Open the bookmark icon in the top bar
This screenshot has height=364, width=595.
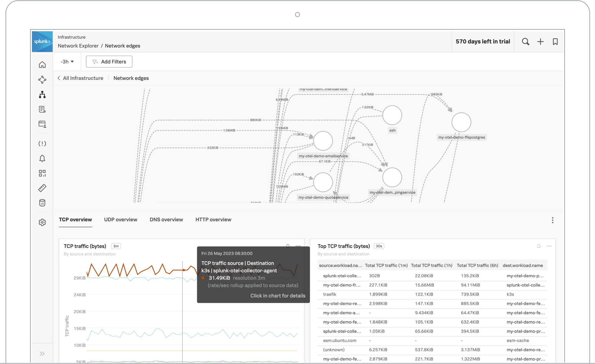click(x=555, y=41)
